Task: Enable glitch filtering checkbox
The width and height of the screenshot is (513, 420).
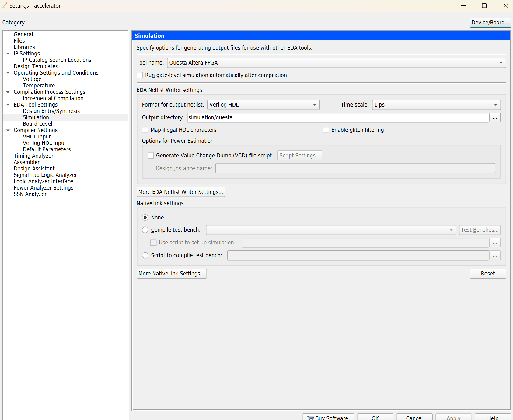Action: click(x=326, y=130)
